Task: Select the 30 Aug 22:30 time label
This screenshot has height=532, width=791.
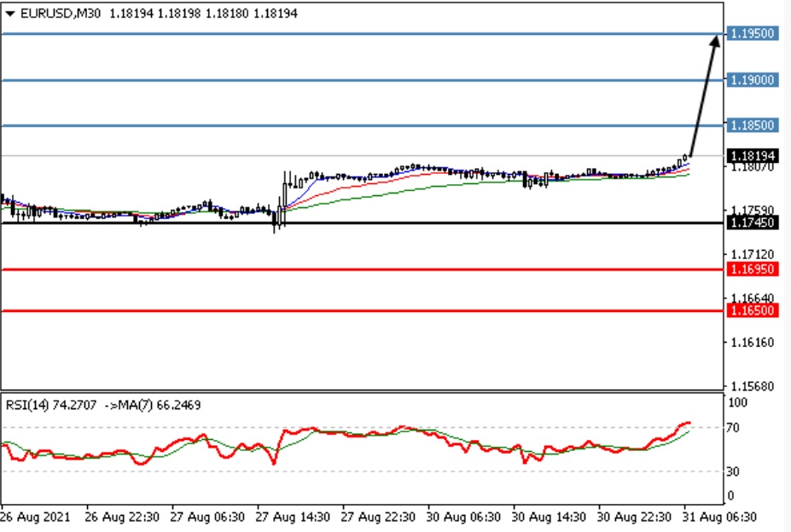Action: [634, 518]
